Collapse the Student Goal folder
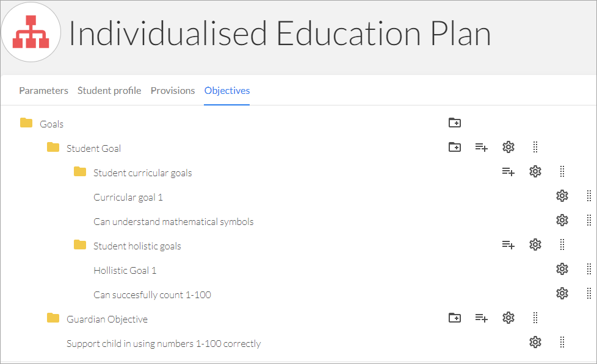Viewport: 597px width, 364px height. click(x=53, y=147)
